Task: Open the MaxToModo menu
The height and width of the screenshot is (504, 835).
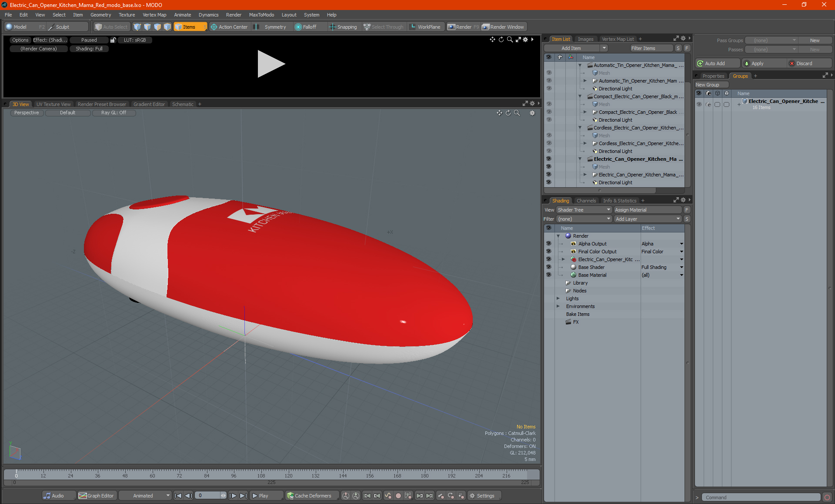Action: (261, 15)
